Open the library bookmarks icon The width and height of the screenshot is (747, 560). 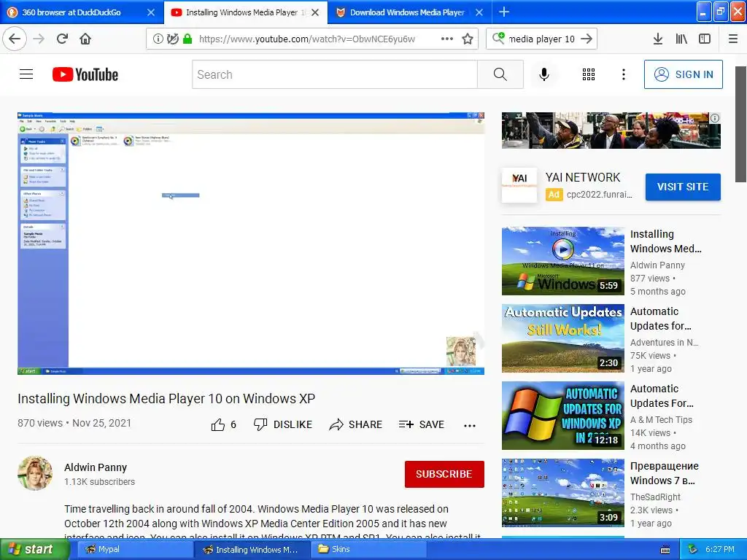[x=681, y=39]
